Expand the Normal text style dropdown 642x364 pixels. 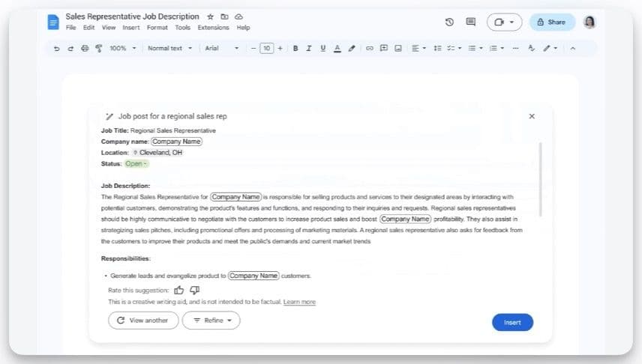click(x=169, y=48)
